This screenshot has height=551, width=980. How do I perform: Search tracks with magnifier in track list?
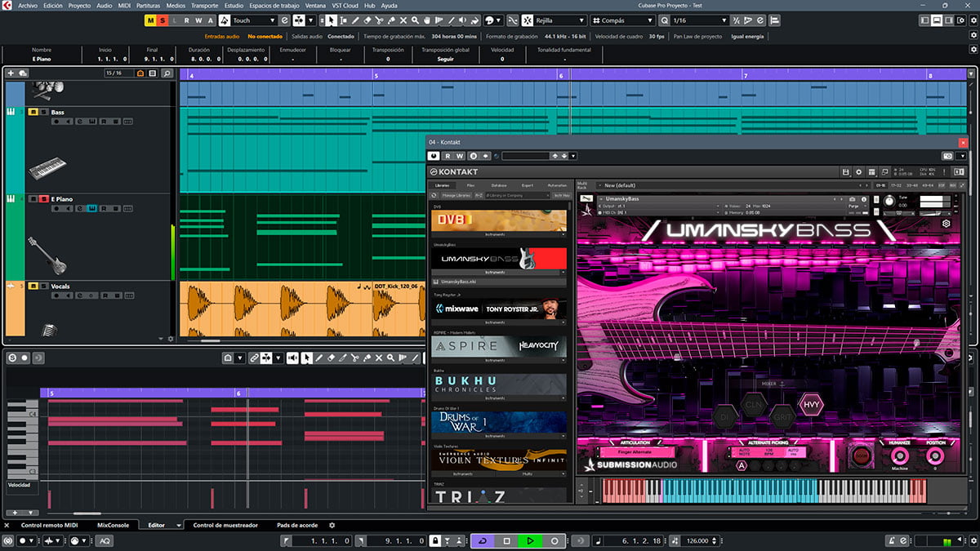click(167, 73)
